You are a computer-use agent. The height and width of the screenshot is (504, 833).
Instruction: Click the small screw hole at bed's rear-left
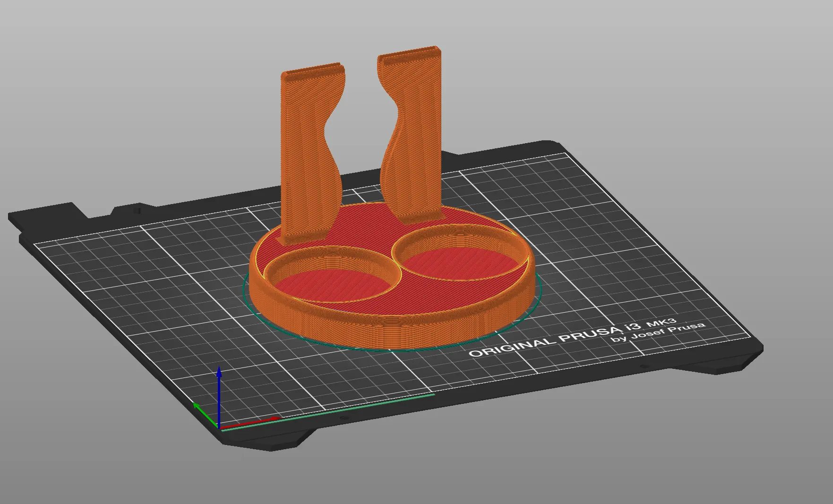pos(137,210)
